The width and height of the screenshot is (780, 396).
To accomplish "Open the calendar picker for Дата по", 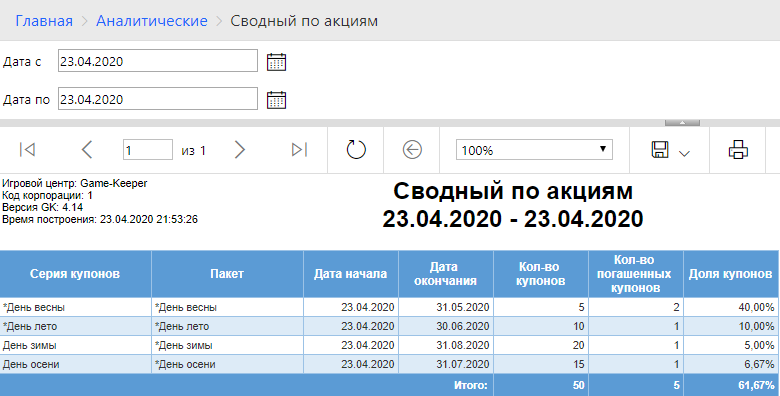I will (x=277, y=100).
